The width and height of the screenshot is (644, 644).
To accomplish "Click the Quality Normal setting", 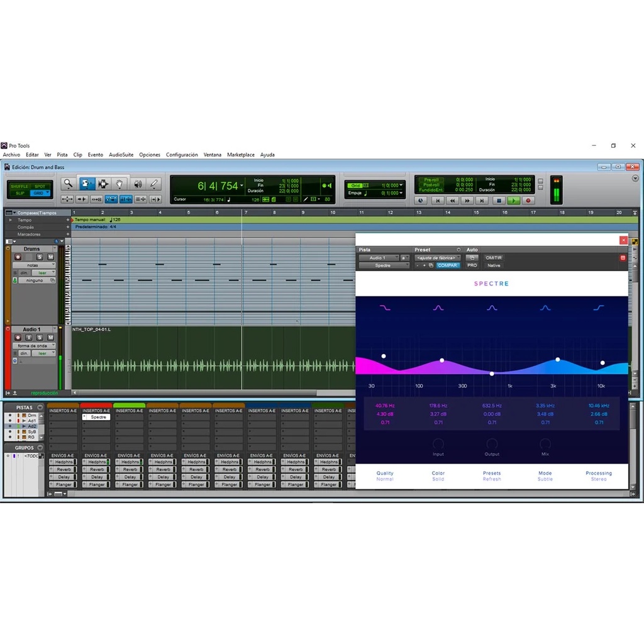I will click(x=385, y=476).
